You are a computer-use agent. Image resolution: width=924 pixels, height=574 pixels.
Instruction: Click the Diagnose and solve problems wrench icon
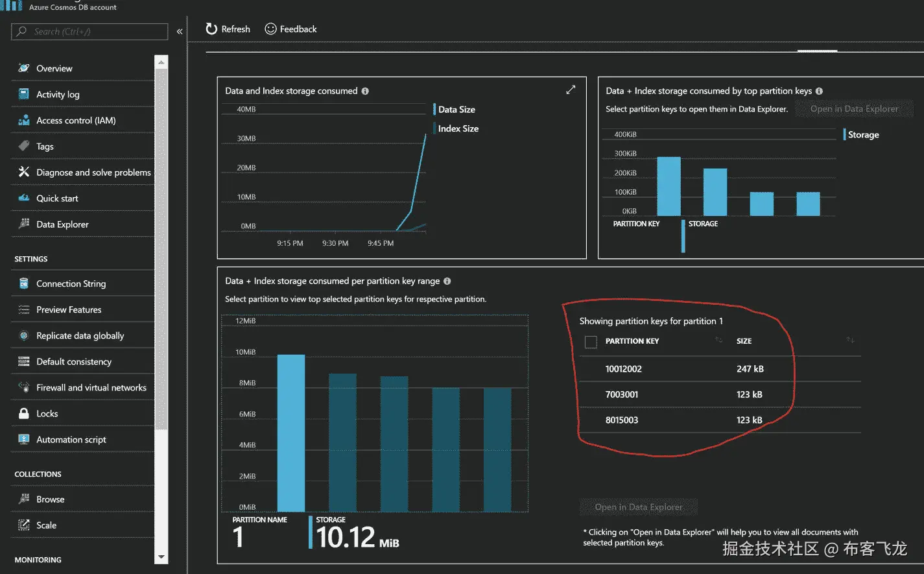[24, 172]
